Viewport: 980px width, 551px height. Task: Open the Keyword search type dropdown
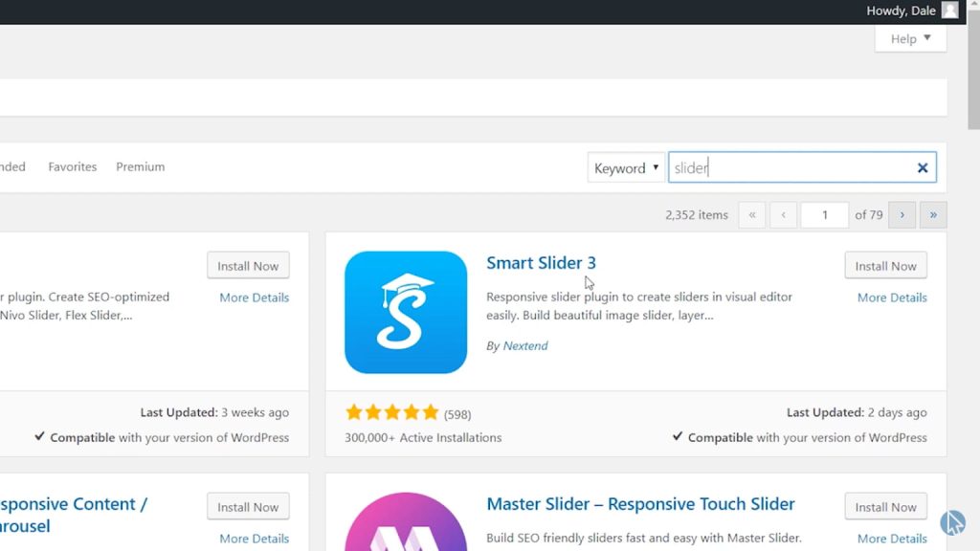(626, 168)
